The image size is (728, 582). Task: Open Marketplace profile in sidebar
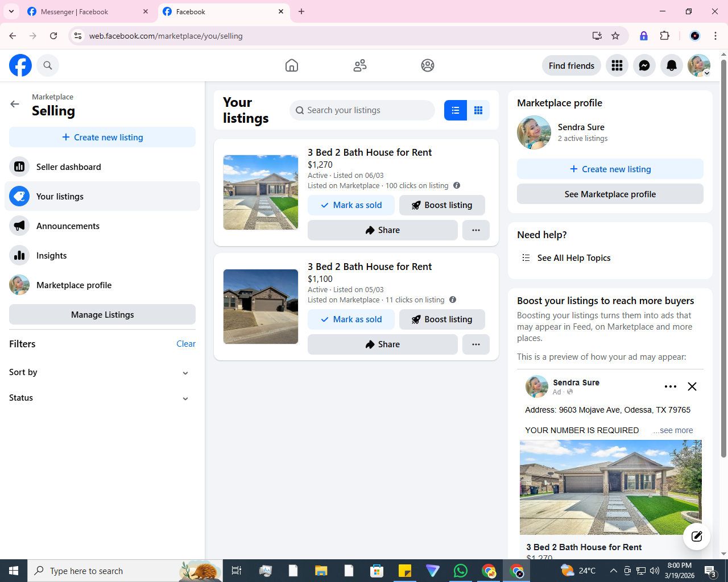pos(102,285)
